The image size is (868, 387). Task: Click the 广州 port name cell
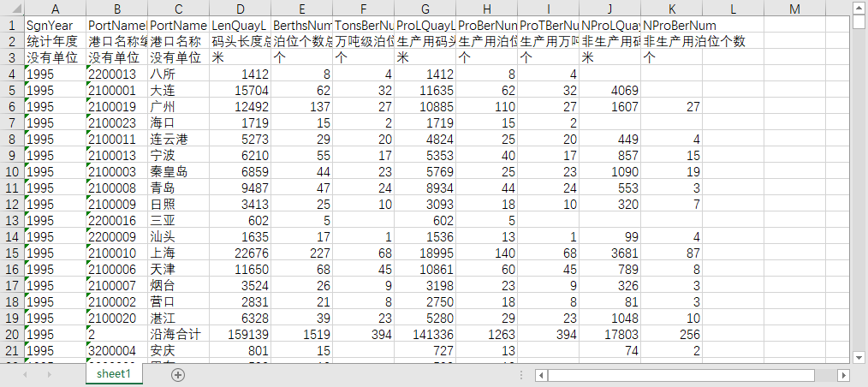(179, 106)
